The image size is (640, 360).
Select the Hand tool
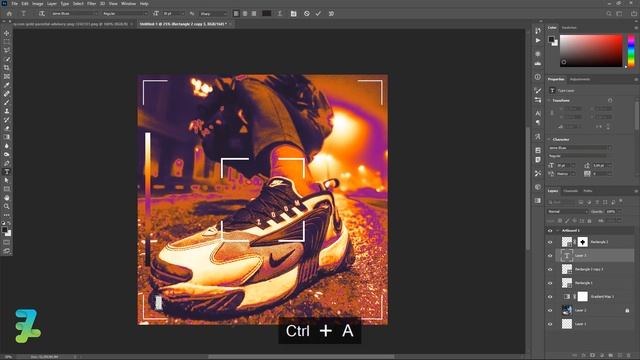tap(7, 198)
